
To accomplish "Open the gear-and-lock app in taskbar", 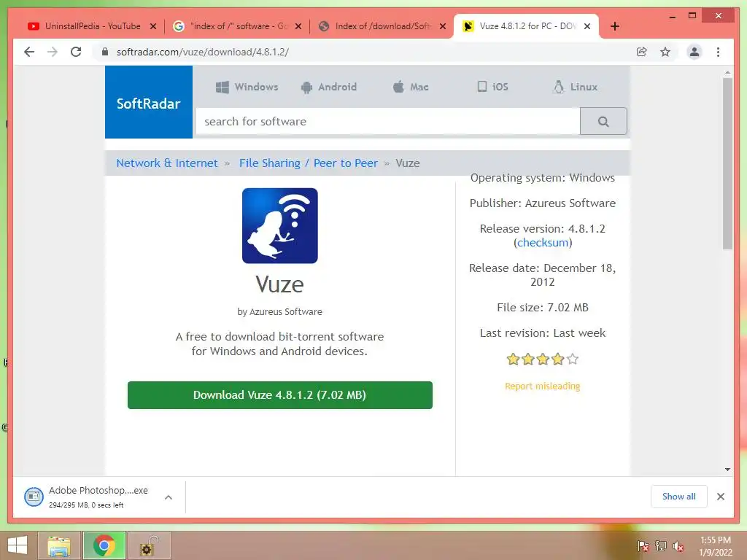I will 149,545.
